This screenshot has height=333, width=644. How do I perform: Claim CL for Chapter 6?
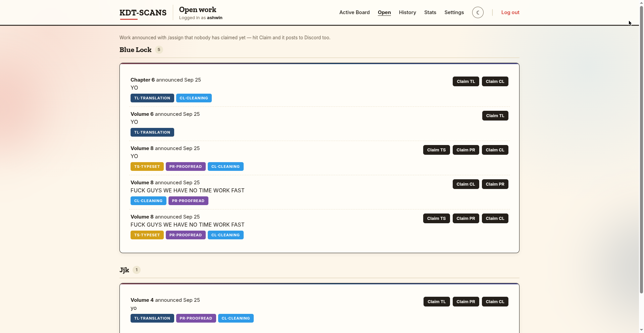tap(495, 82)
